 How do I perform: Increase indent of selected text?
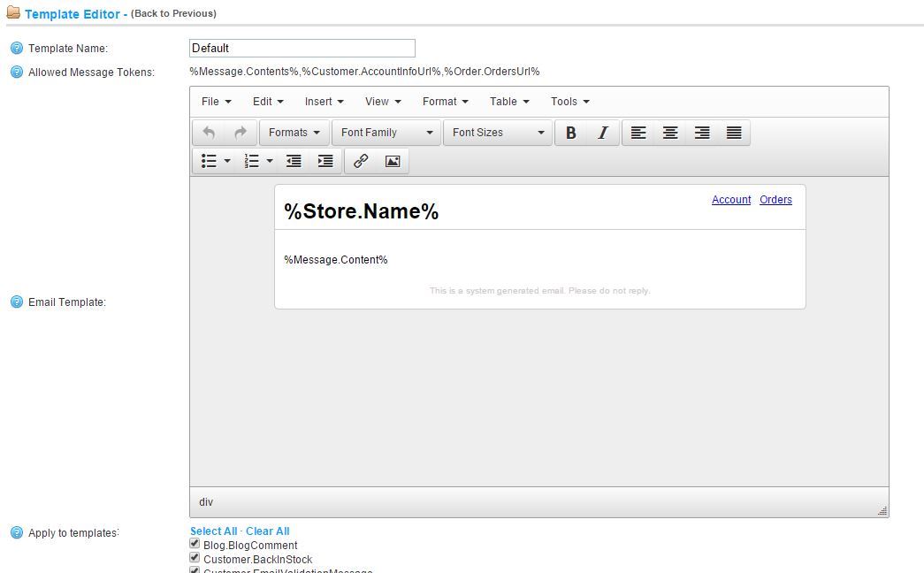pos(325,161)
